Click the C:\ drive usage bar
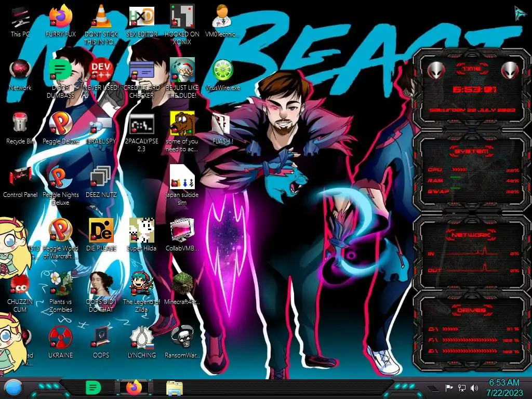Viewport: 532px width, 399px height. click(450, 329)
